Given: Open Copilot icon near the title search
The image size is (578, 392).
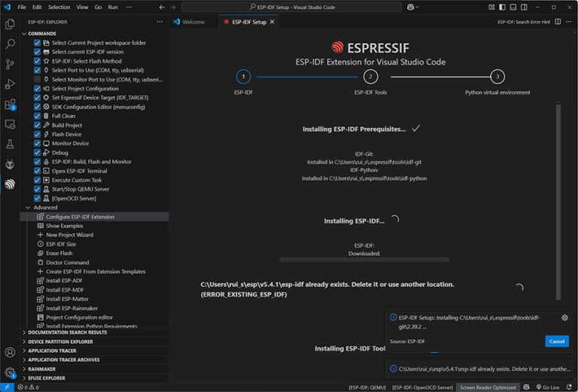Looking at the screenshot, I should point(410,7).
